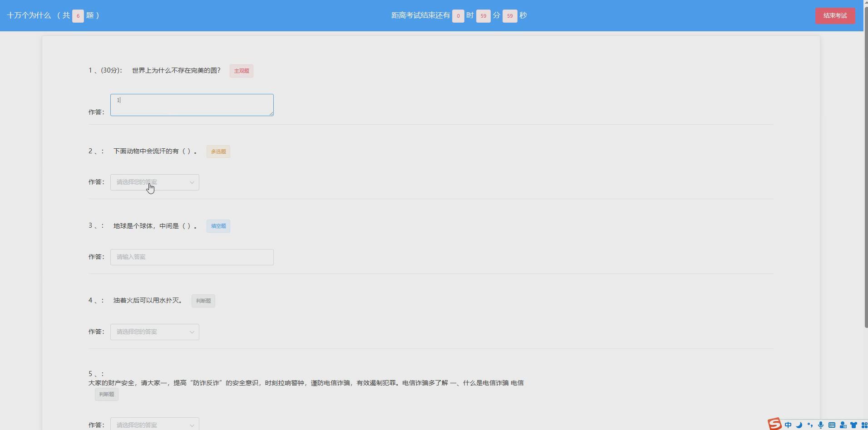Click question text 油着火后可以用水扑灭
Image resolution: width=868 pixels, height=430 pixels.
[148, 300]
